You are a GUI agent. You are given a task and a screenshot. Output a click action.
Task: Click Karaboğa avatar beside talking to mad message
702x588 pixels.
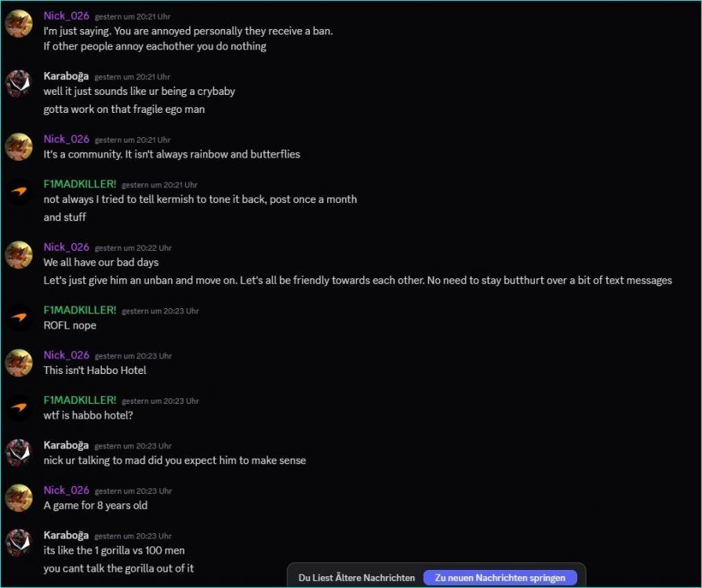point(19,453)
